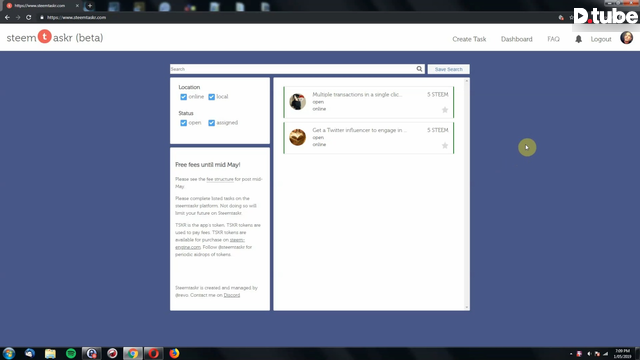
Task: Open the Discord contact link
Action: click(232, 295)
